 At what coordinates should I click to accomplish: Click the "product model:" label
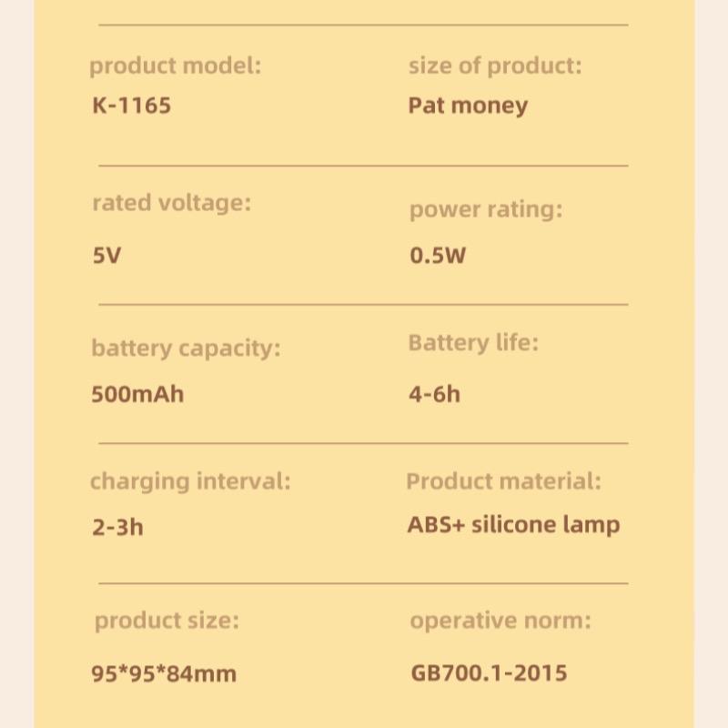[x=175, y=66]
